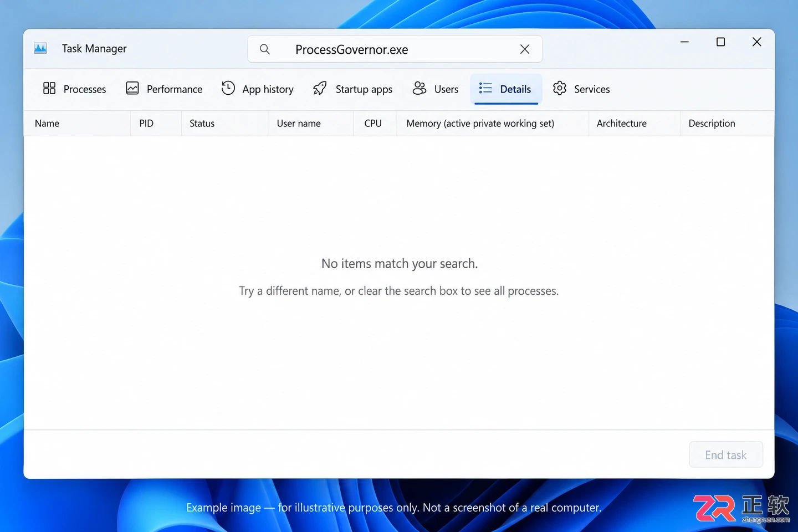The height and width of the screenshot is (532, 798).
Task: Click the Details list icon
Action: point(485,88)
